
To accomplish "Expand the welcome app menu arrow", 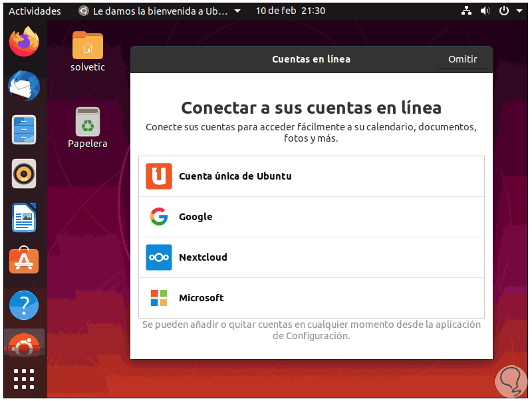I will 237,11.
